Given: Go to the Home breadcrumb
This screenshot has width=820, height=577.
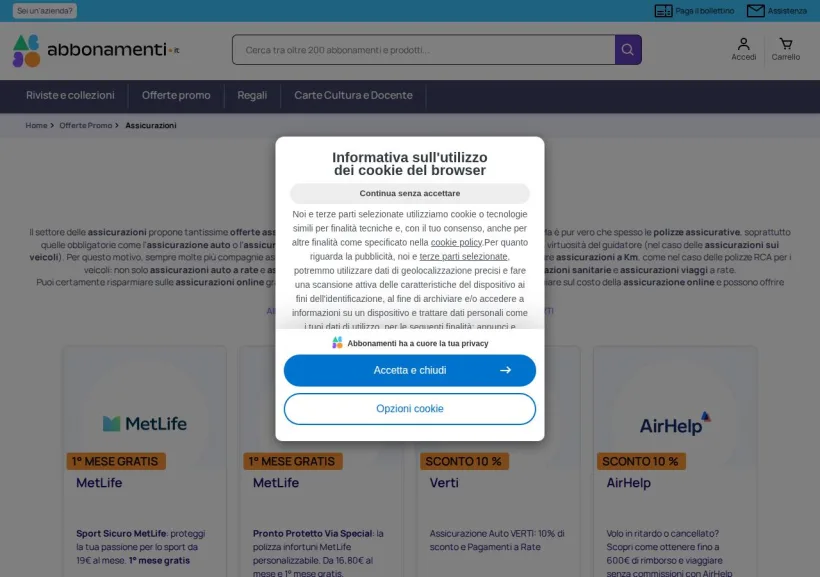Looking at the screenshot, I should click(x=36, y=126).
